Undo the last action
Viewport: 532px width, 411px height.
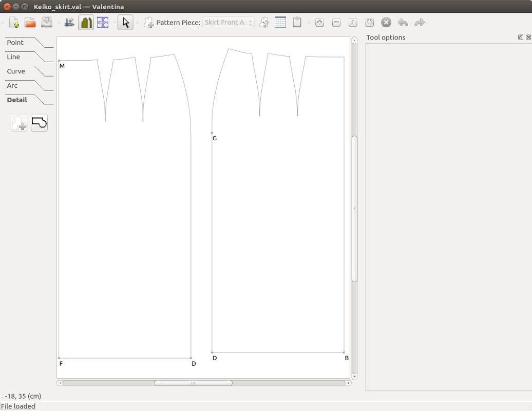[x=403, y=23]
